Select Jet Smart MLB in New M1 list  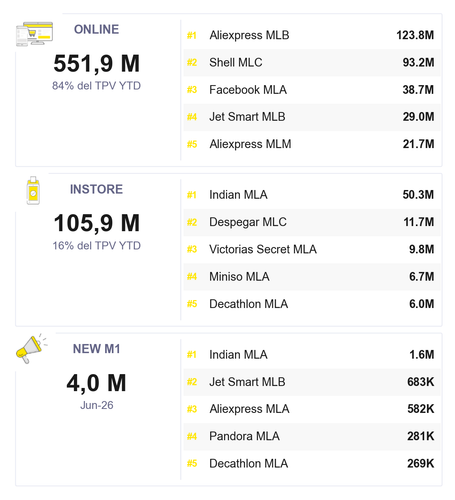[x=312, y=382]
